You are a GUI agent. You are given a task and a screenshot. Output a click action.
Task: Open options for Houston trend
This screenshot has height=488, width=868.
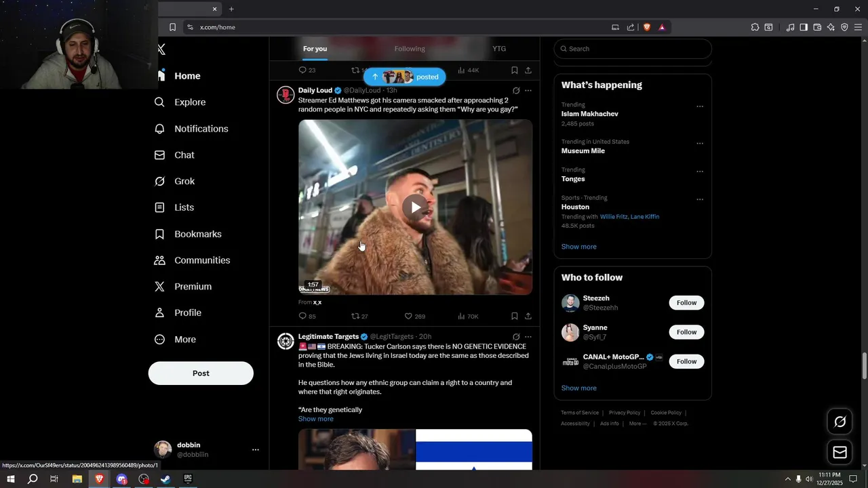coord(700,200)
